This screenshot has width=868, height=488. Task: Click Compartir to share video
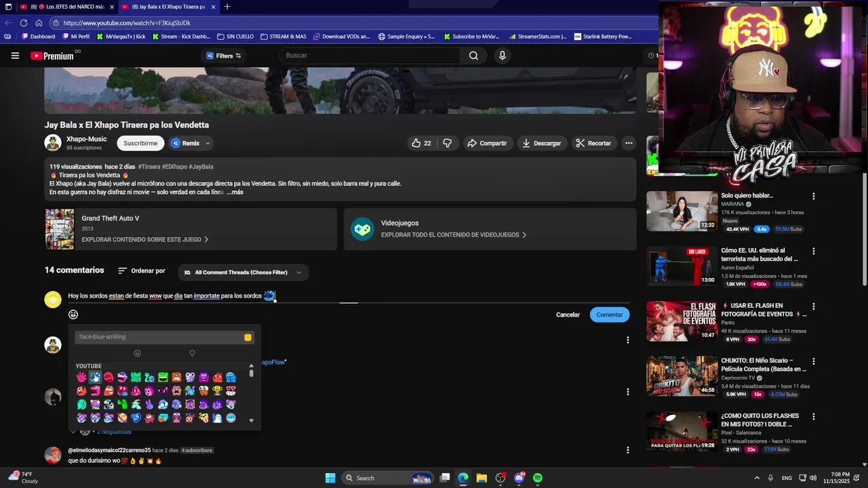[x=487, y=143]
